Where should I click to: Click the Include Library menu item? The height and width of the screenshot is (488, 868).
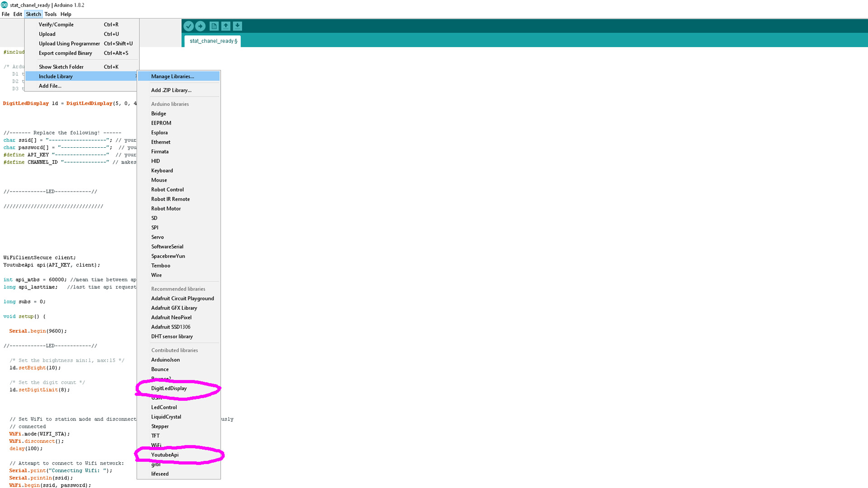coord(56,75)
